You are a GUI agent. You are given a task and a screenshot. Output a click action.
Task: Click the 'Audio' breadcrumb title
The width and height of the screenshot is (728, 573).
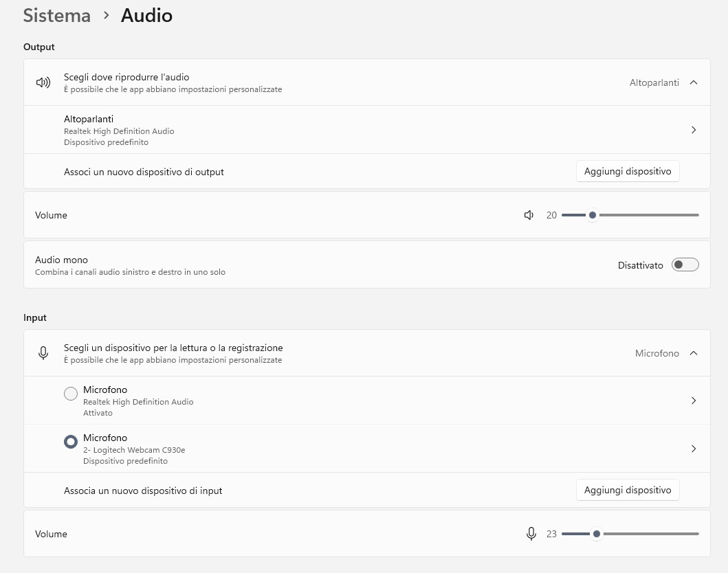click(146, 15)
